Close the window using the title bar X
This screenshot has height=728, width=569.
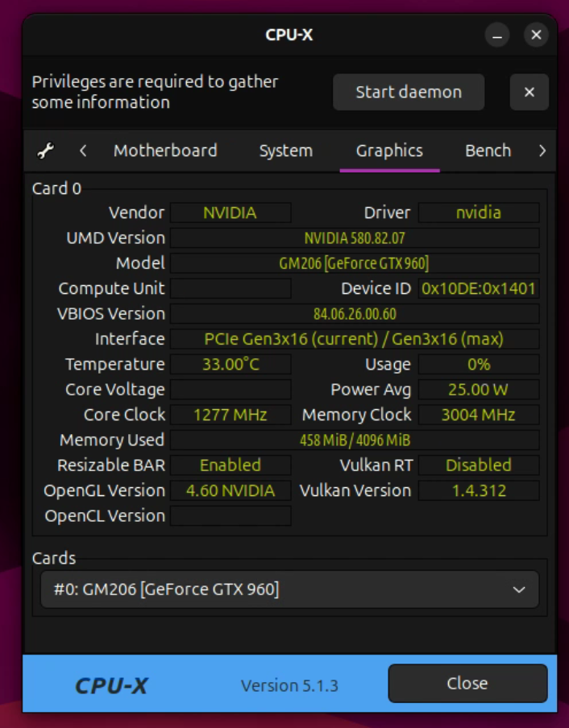tap(536, 35)
